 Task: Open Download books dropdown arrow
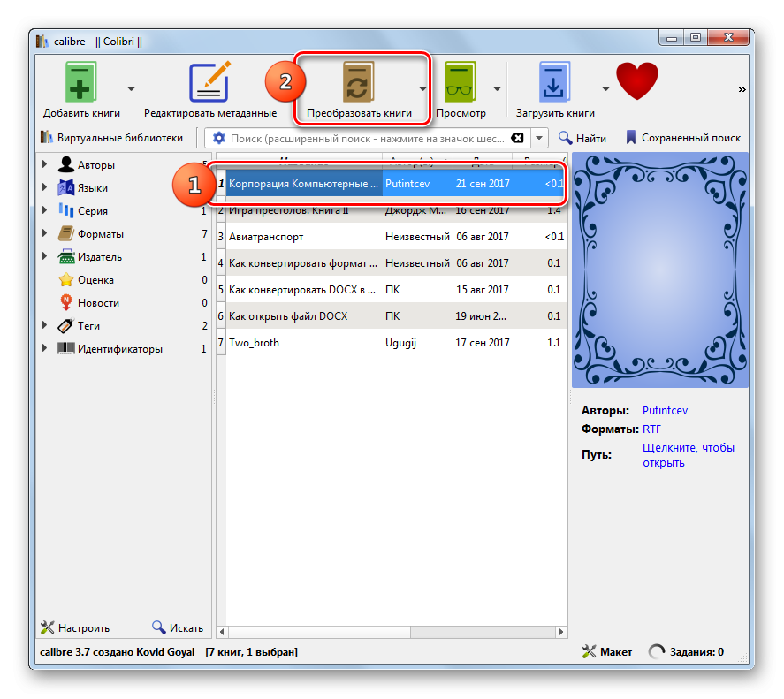click(605, 89)
